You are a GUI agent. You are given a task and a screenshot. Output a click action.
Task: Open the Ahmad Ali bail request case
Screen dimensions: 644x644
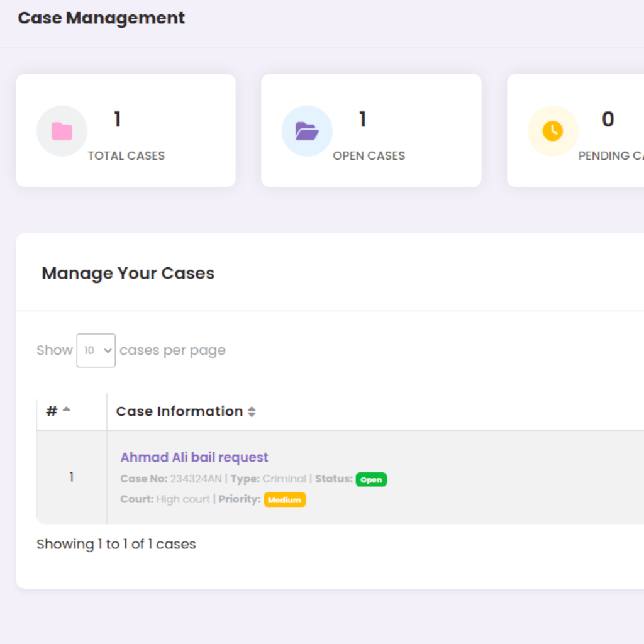pos(194,457)
